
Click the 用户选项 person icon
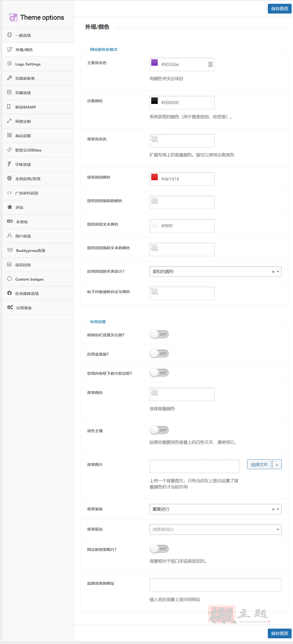tap(9, 236)
